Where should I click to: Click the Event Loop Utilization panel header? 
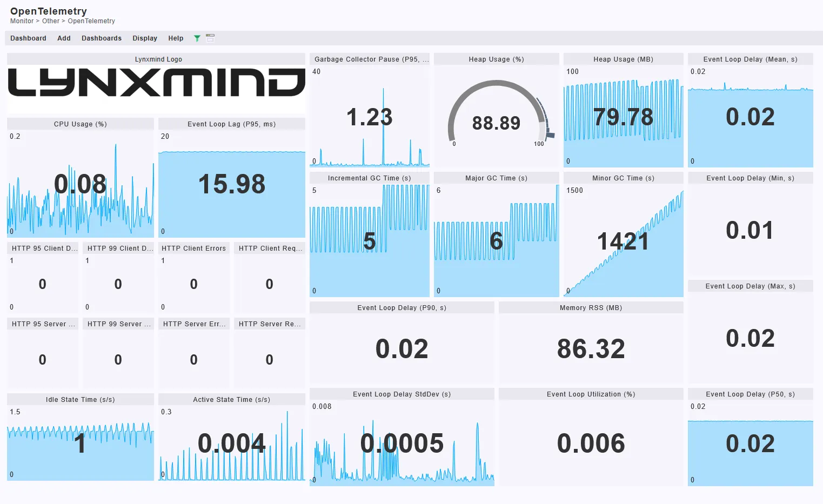591,394
